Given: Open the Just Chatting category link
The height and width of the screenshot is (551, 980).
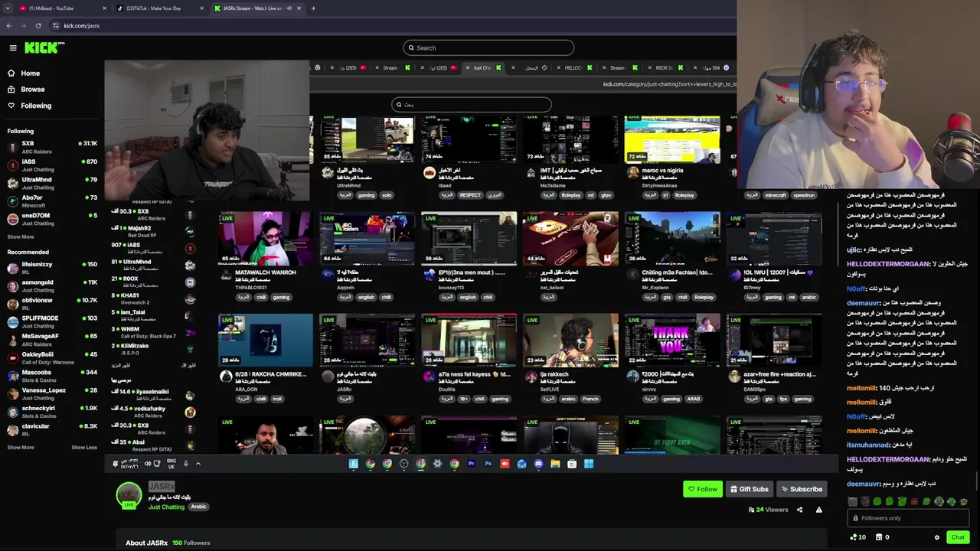Looking at the screenshot, I should pyautogui.click(x=166, y=507).
